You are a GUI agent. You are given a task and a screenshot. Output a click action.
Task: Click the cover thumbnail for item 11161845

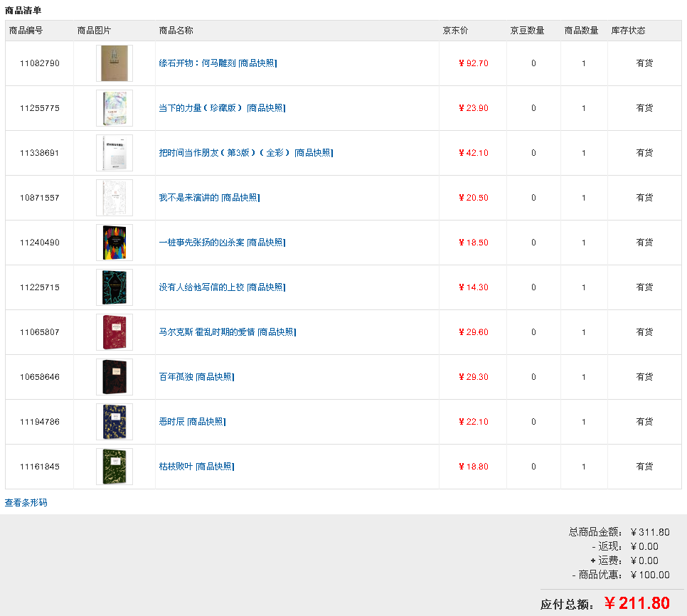(114, 467)
